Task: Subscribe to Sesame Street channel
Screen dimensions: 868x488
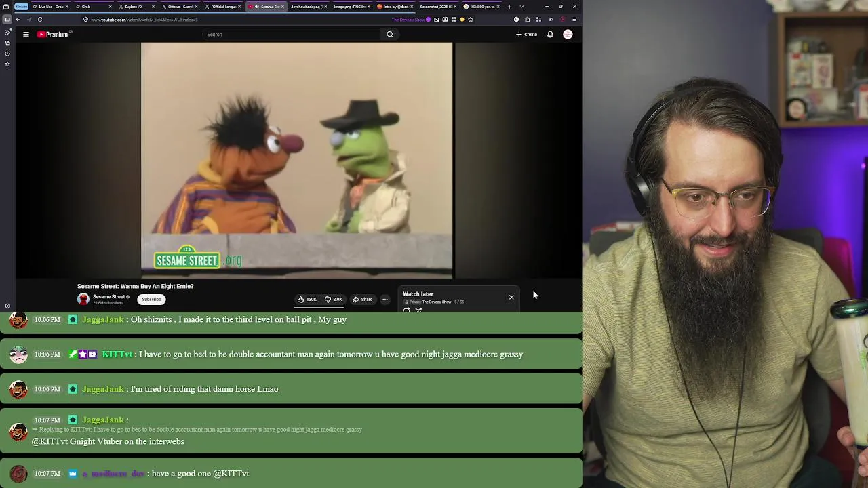Action: pyautogui.click(x=151, y=300)
